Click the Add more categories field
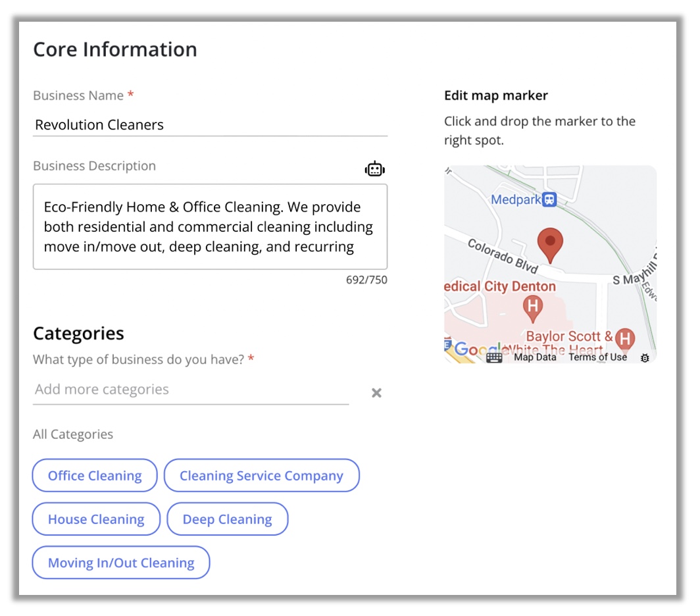The image size is (700, 616). click(x=191, y=390)
